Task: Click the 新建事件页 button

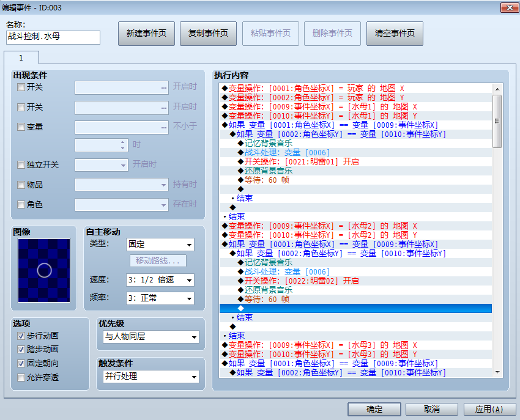Action: point(146,34)
